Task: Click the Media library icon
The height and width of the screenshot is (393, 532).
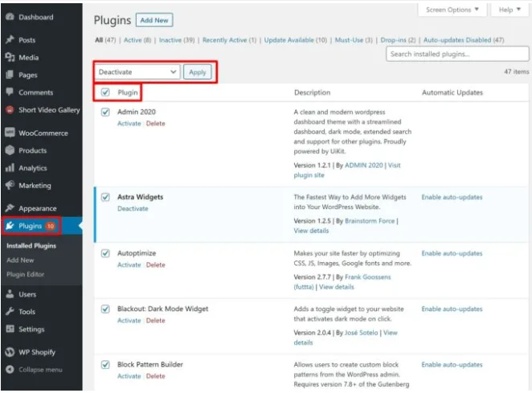Action: point(9,57)
